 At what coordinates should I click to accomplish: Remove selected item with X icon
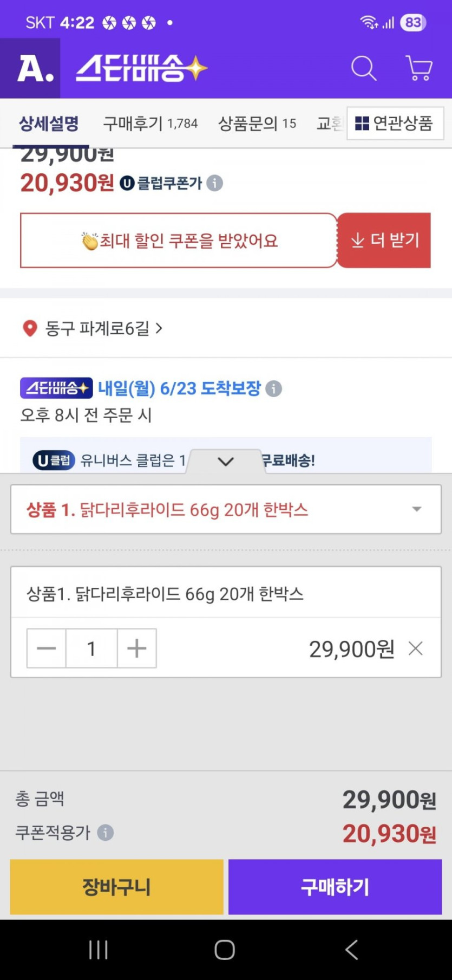415,648
